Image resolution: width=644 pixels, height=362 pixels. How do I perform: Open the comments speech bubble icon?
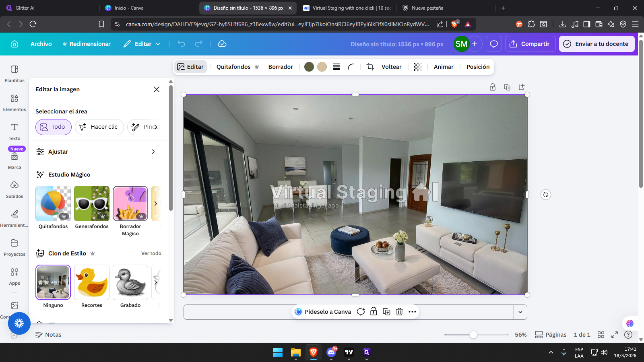[x=494, y=44]
